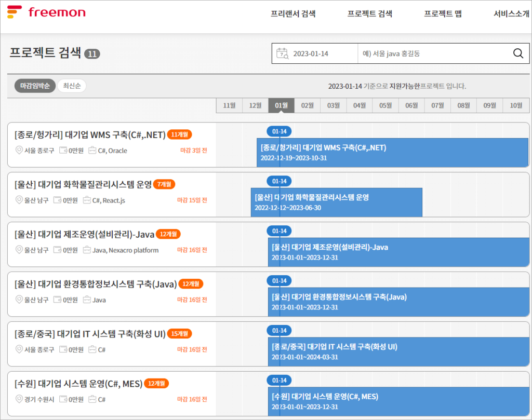The height and width of the screenshot is (420, 532).
Task: Click briefcase icon beside Java, Nexacro platform
Action: click(x=87, y=250)
